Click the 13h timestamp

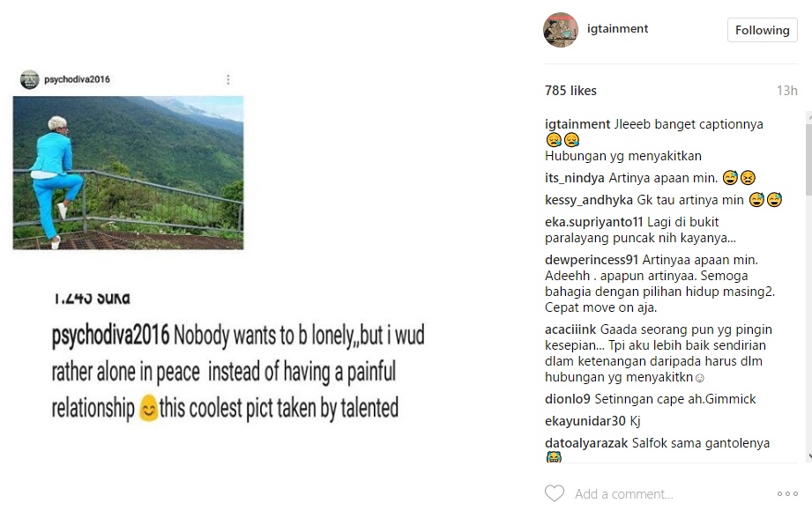[x=786, y=91]
